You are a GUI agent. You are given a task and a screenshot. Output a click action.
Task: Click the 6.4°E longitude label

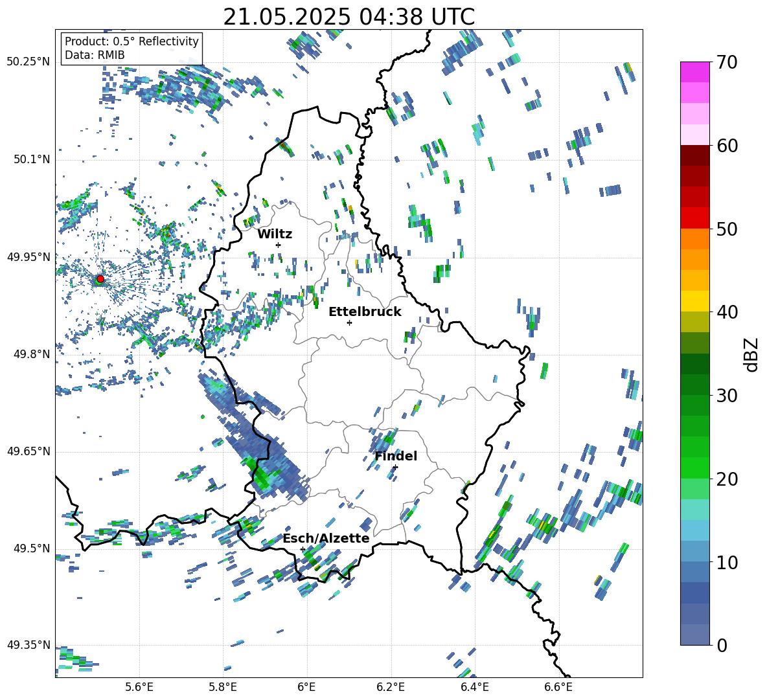point(474,687)
